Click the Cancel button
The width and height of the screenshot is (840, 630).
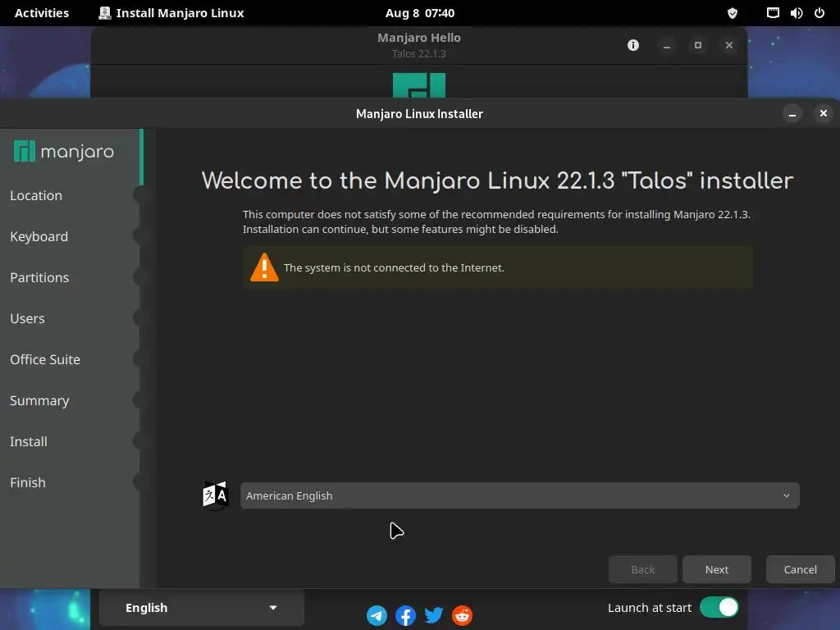(x=800, y=569)
